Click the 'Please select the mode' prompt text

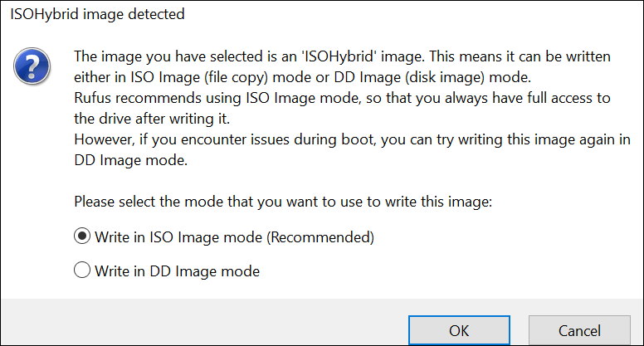283,202
